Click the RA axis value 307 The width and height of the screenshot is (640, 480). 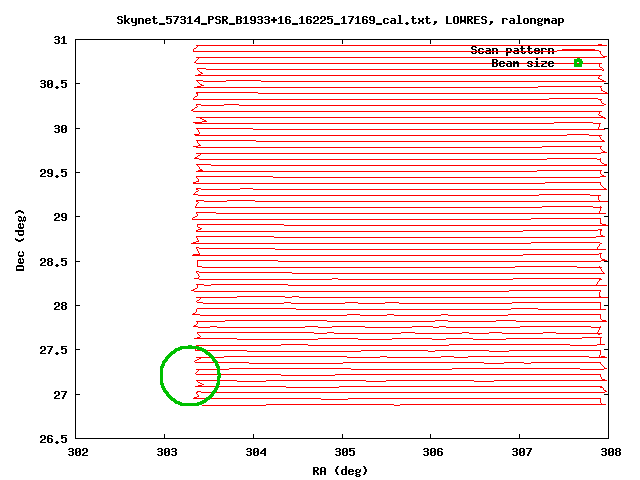[x=522, y=452]
